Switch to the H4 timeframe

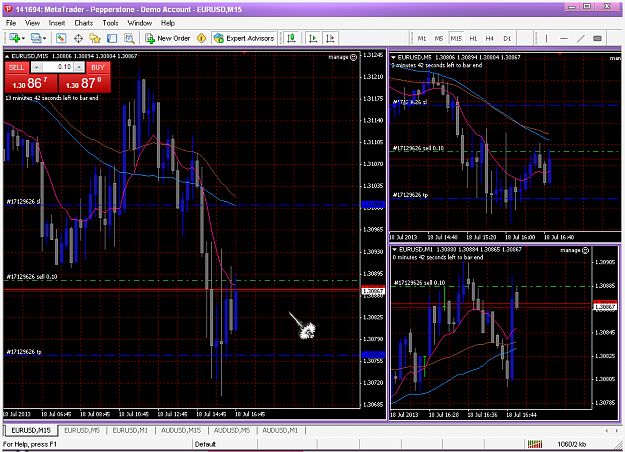(490, 39)
